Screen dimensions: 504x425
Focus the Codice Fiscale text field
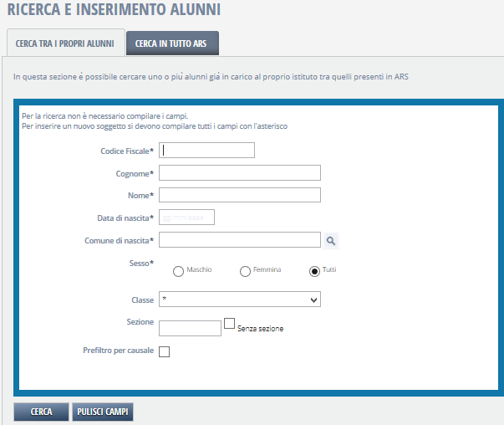coord(206,151)
